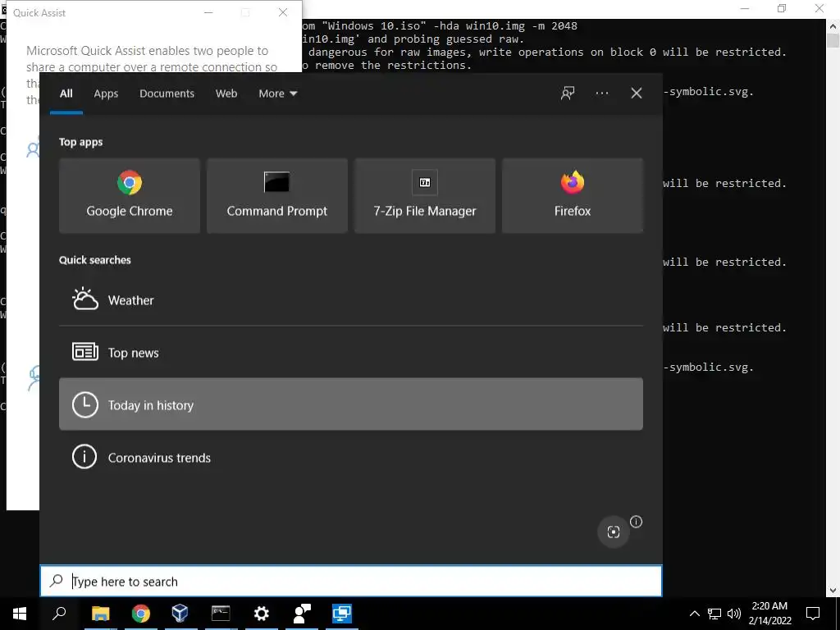This screenshot has height=630, width=840.
Task: Switch to the Documents search tab
Action: tap(167, 94)
